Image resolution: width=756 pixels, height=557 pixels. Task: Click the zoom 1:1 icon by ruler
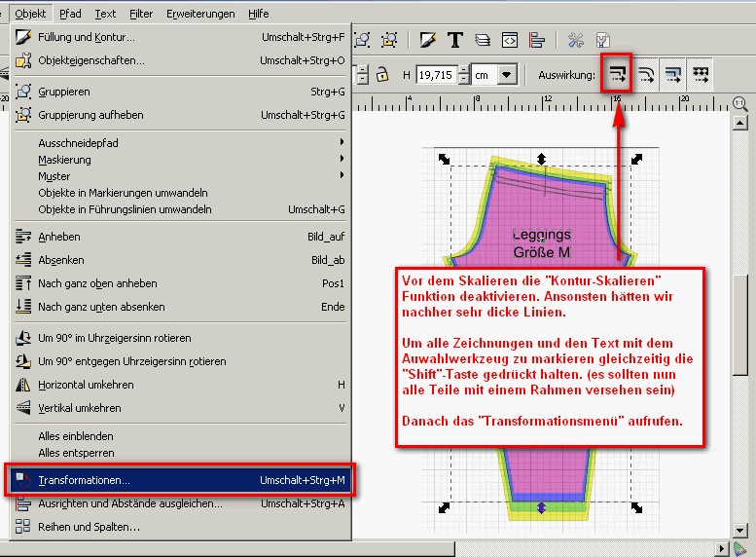point(738,102)
